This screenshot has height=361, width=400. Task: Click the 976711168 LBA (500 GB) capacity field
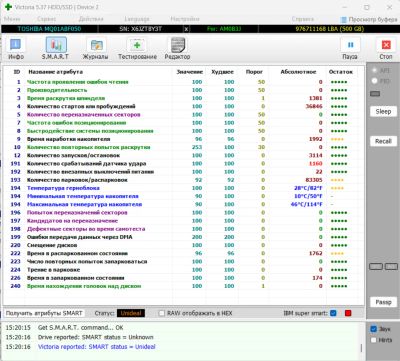coord(330,29)
